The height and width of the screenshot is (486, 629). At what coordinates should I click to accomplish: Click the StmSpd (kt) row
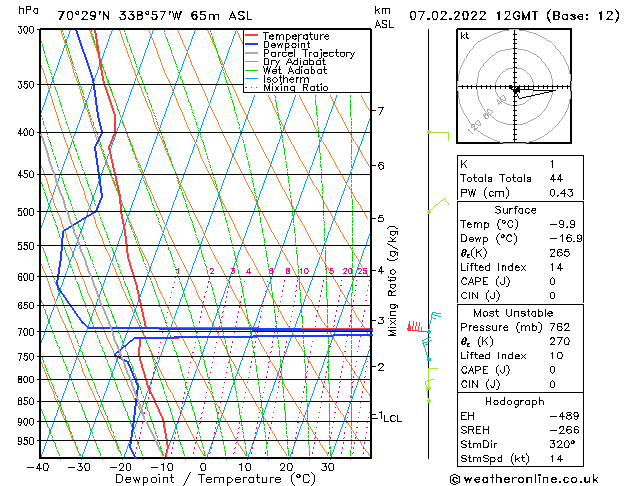(520, 459)
